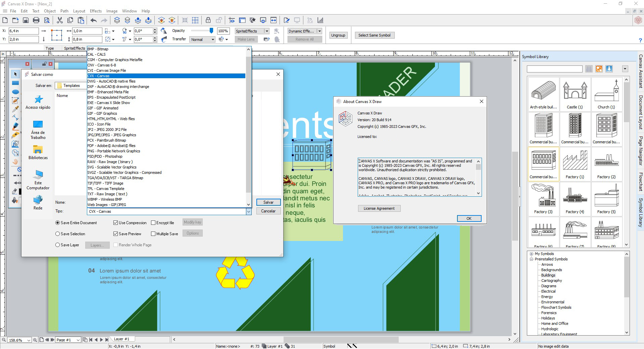Click Salvar to save the file
Image resolution: width=644 pixels, height=349 pixels.
click(x=268, y=202)
